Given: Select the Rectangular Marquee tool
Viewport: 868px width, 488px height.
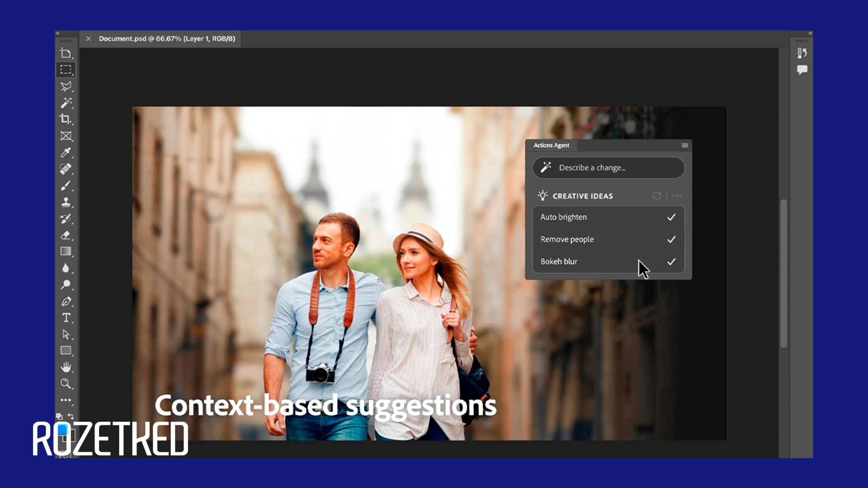Looking at the screenshot, I should (66, 70).
